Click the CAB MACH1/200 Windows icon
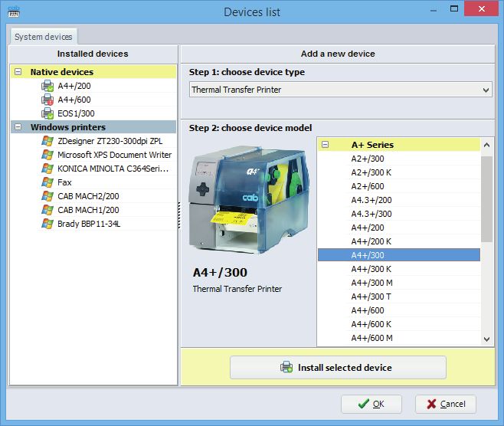Screen dimensions: 504x426 click(47, 210)
